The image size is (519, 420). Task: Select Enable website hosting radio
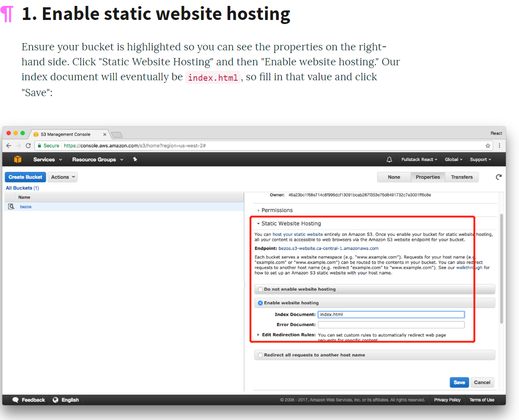261,303
